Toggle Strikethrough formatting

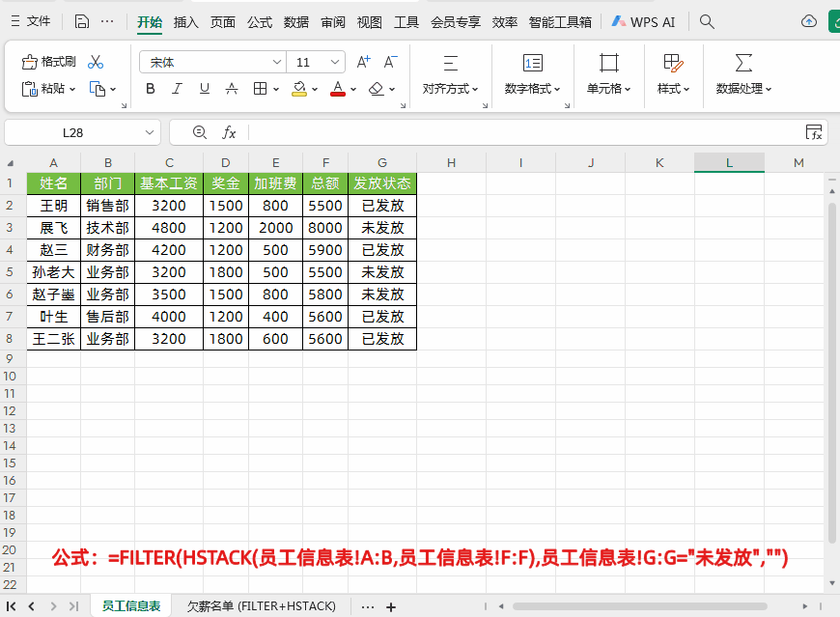pyautogui.click(x=232, y=89)
